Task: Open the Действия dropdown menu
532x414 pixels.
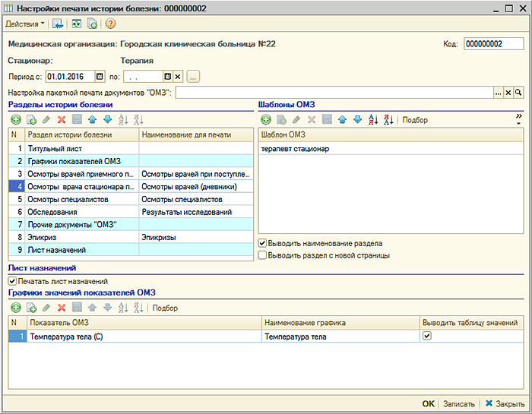Action: coord(24,24)
